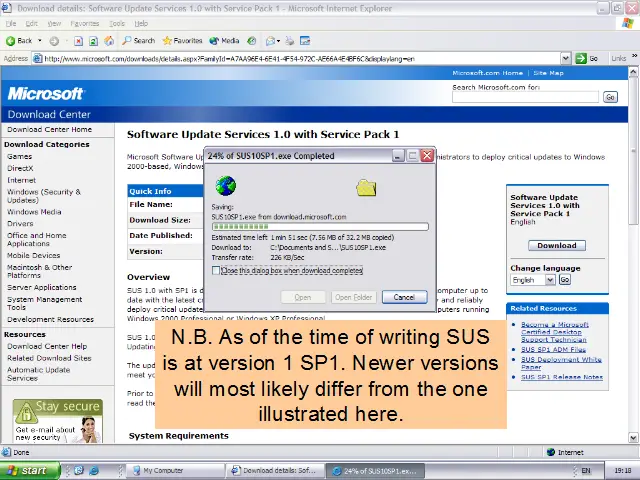Image resolution: width=640 pixels, height=480 pixels.
Task: Open Download Center Help link
Action: coord(47,346)
